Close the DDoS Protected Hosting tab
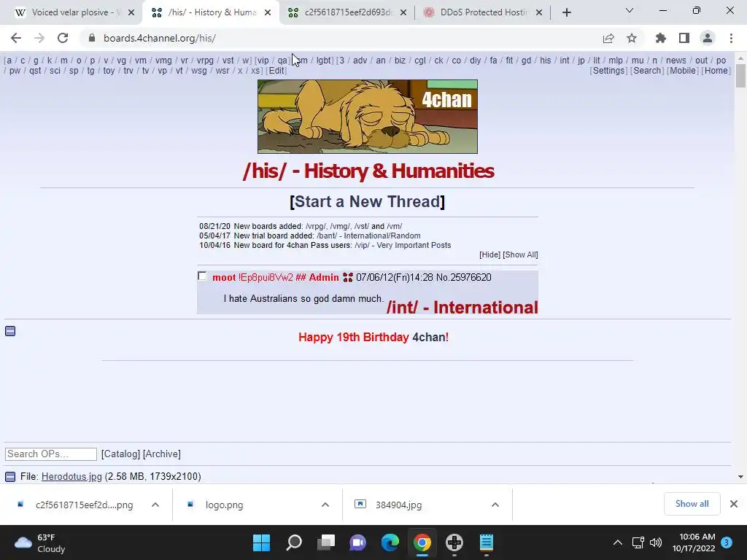 point(539,12)
